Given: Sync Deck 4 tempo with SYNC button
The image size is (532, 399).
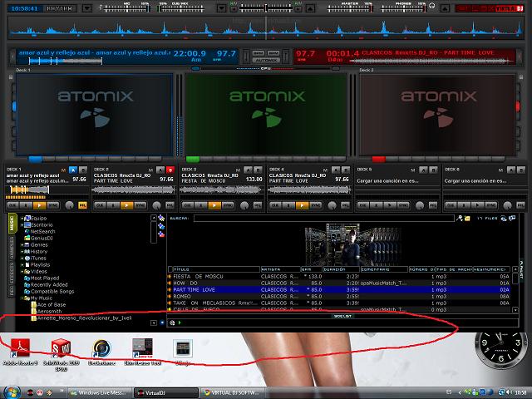Looking at the screenshot, I should click(316, 205).
